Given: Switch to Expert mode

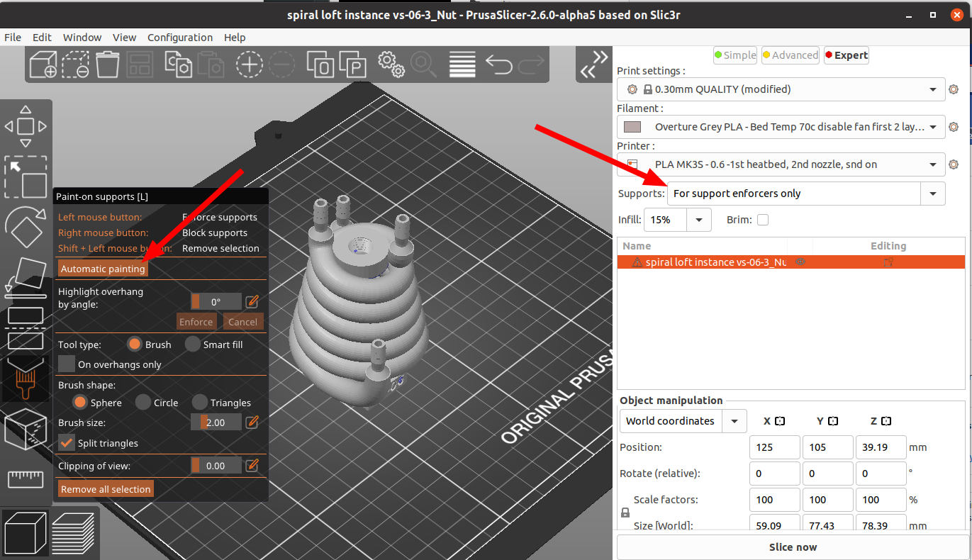Looking at the screenshot, I should [847, 55].
